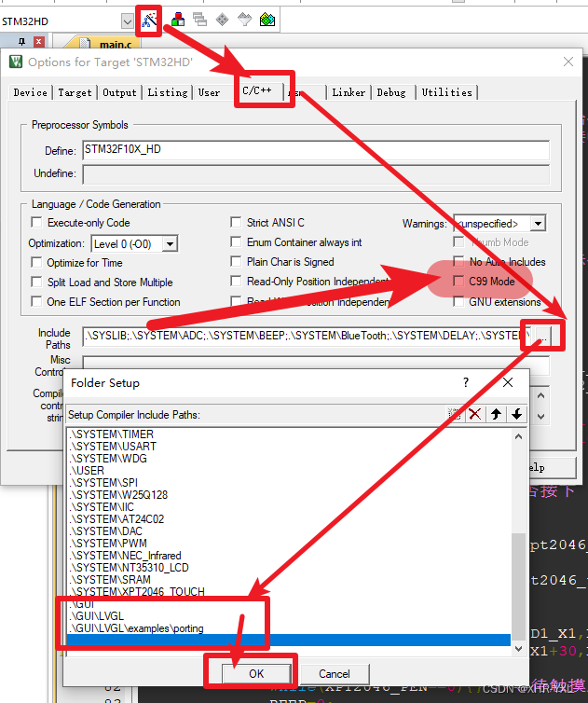Close the Folder Setup dialog
This screenshot has width=588, height=703.
click(508, 382)
